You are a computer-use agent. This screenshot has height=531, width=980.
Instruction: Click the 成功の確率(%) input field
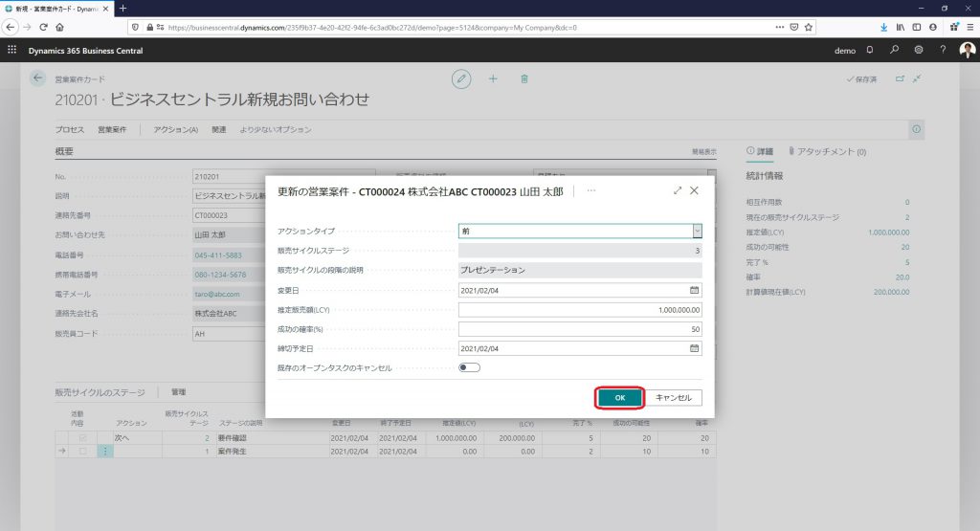[580, 329]
